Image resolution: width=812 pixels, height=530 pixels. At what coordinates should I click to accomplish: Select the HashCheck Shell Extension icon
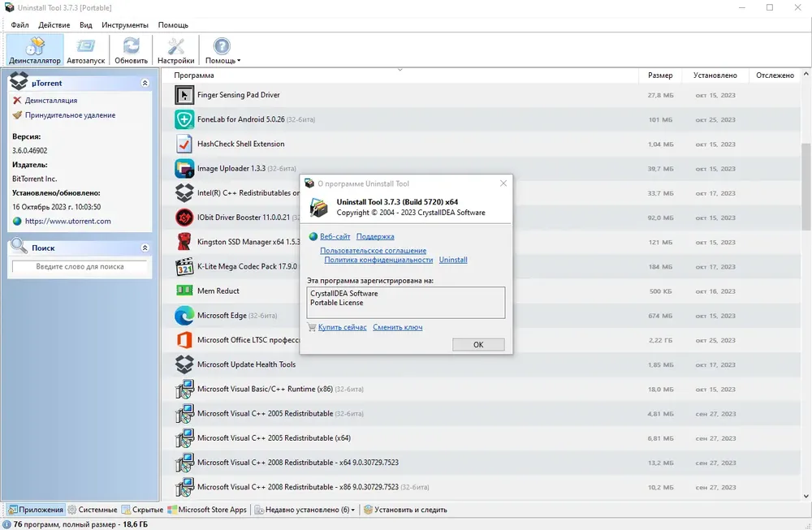pos(184,144)
